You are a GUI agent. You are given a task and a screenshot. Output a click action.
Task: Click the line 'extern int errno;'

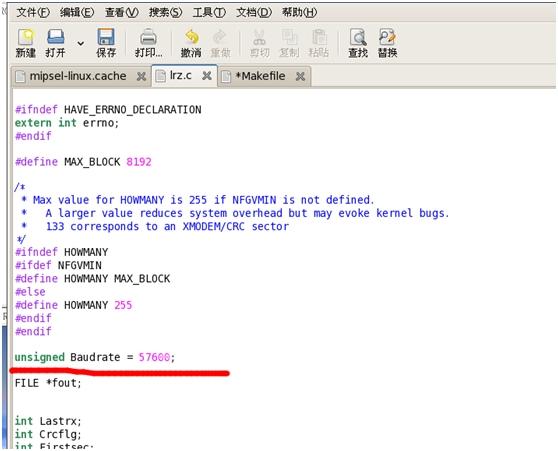point(67,123)
